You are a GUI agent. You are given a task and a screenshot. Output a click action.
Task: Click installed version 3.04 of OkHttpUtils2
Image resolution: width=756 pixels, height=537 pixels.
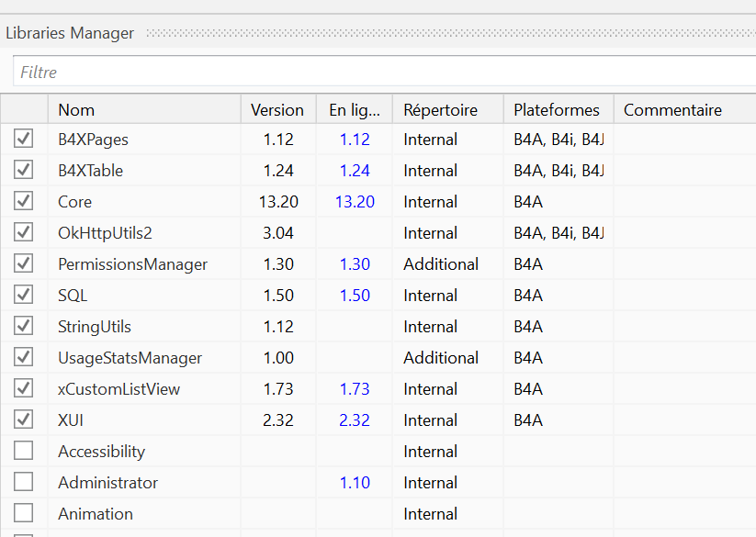pyautogui.click(x=278, y=233)
